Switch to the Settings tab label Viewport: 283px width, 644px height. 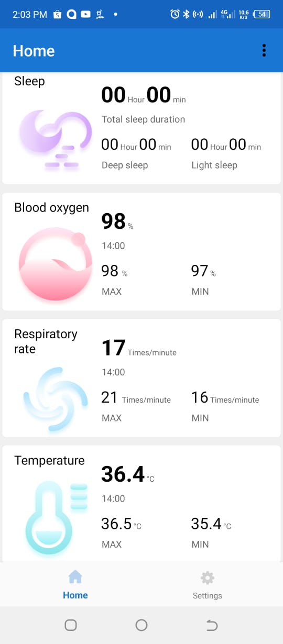click(208, 596)
